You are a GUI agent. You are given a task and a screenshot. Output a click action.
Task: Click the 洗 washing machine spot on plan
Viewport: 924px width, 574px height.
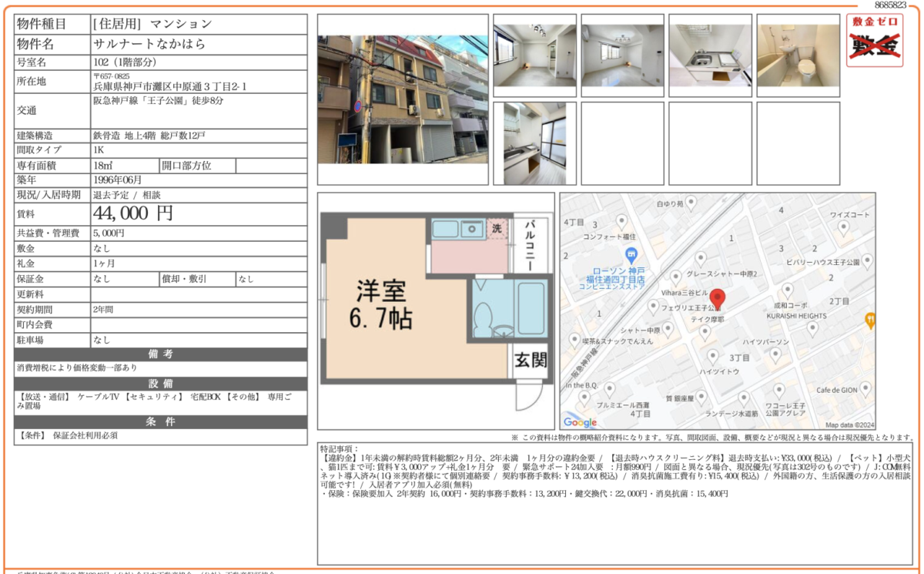[497, 229]
